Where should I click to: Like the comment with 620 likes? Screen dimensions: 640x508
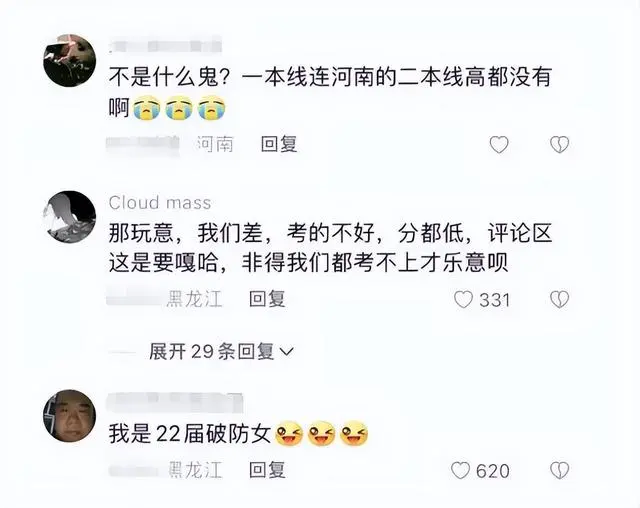(461, 470)
